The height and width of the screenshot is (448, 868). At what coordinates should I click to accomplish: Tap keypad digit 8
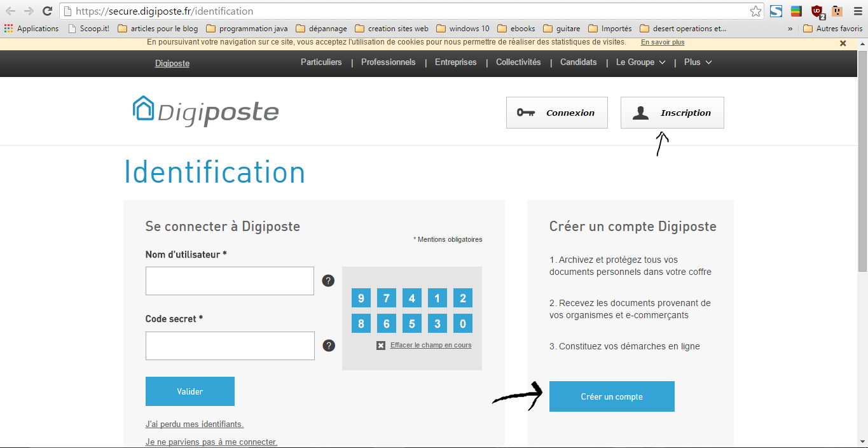tap(361, 324)
